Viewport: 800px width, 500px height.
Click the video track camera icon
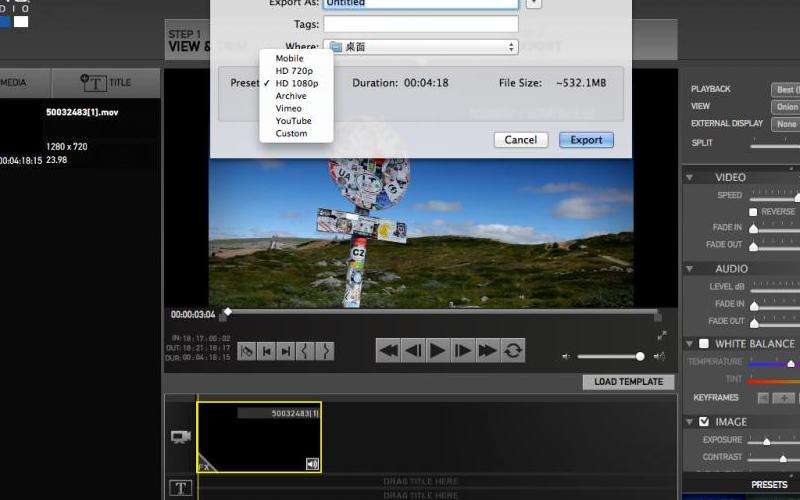click(181, 437)
